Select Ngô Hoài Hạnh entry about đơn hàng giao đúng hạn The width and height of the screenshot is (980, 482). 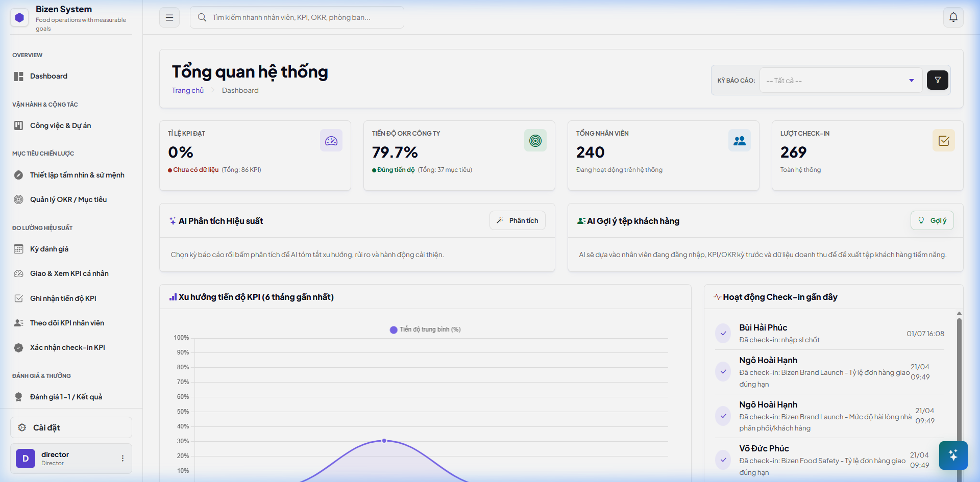(829, 372)
